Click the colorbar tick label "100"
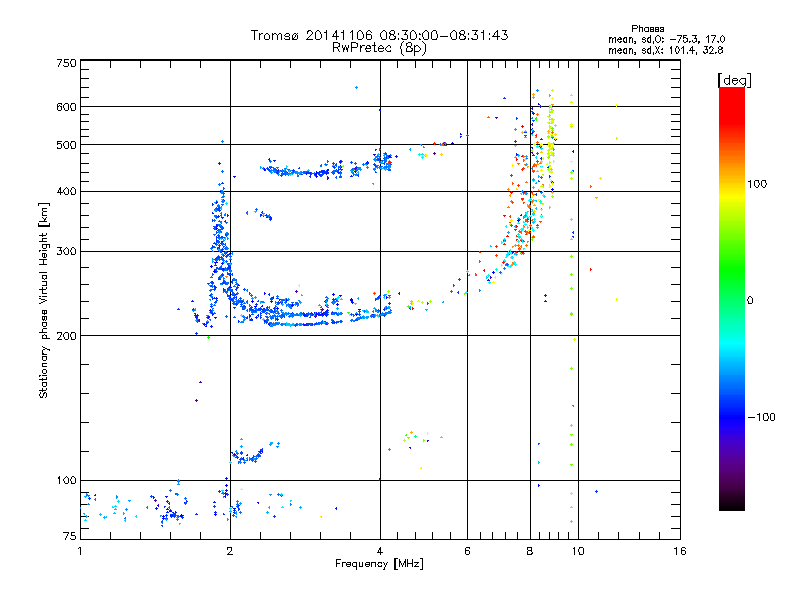 click(x=757, y=184)
